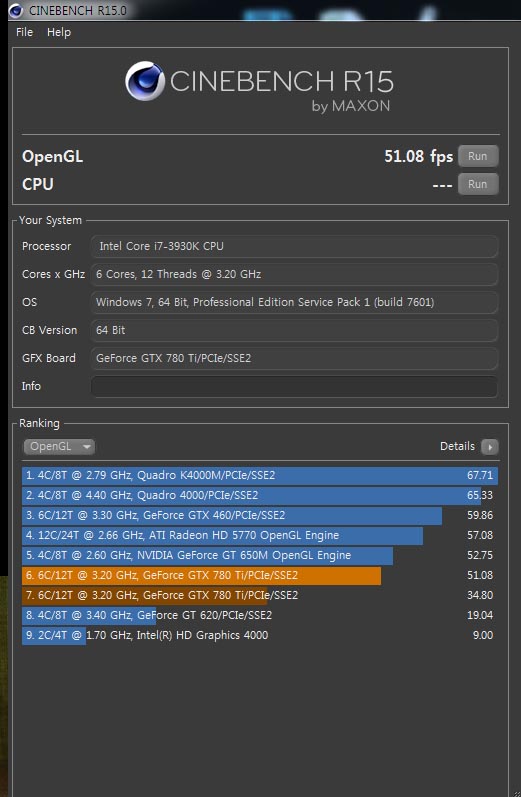Select the Quadro 4000 ranking entry

pos(260,496)
